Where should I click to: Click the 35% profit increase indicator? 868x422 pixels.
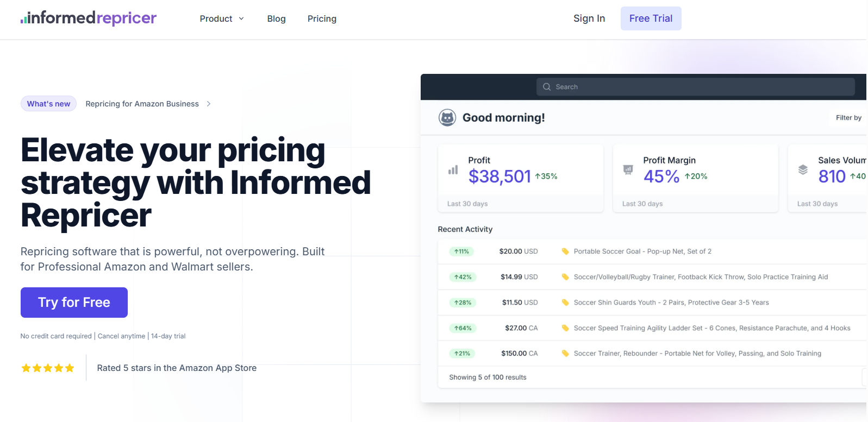pos(546,176)
